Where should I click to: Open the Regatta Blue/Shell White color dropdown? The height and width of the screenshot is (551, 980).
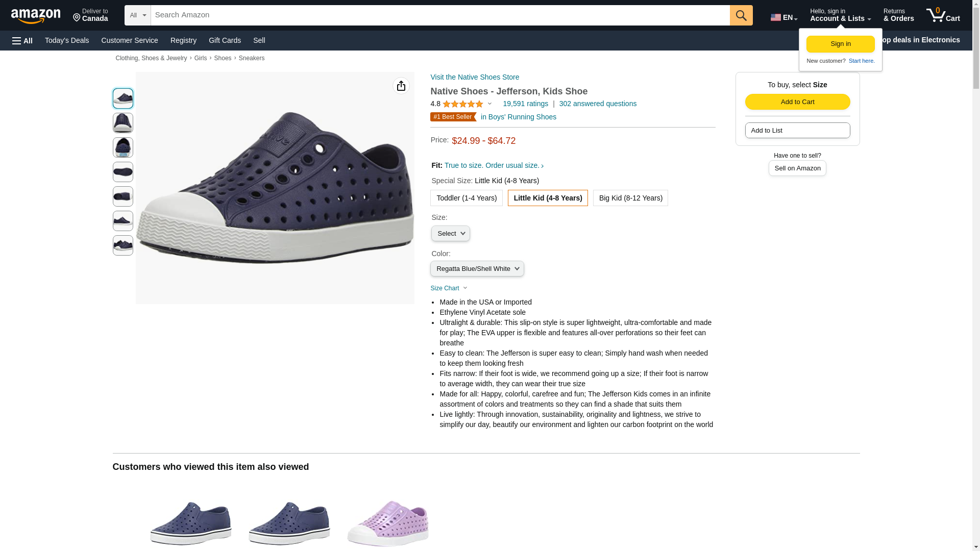coord(477,269)
